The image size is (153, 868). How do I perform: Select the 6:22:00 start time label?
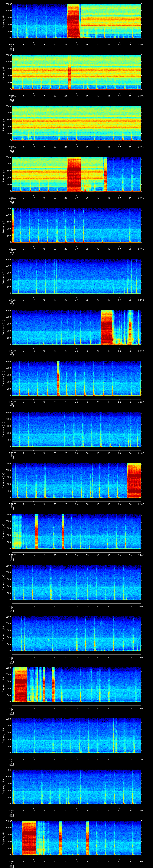(x=12, y=44)
